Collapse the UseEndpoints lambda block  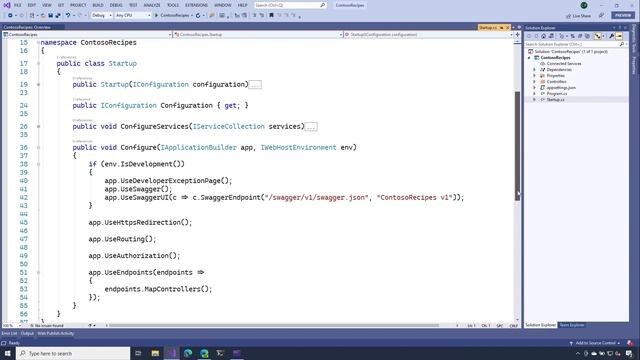tap(38, 272)
